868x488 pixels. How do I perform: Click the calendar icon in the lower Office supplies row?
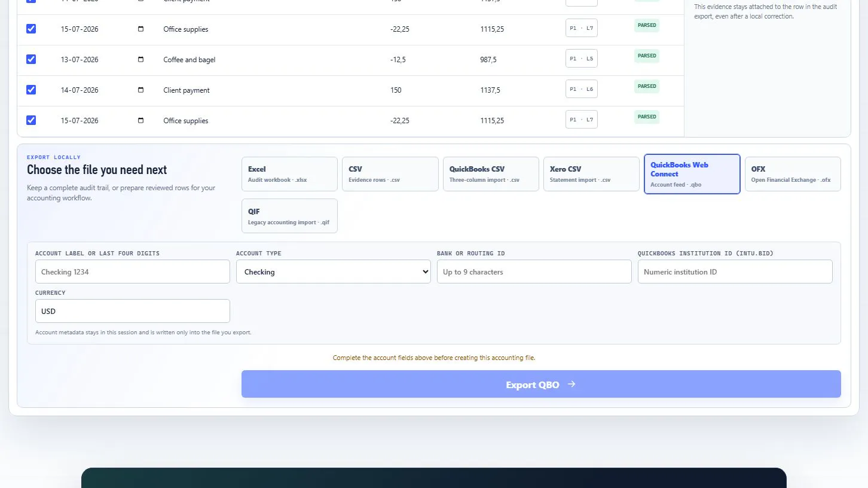[x=140, y=120]
